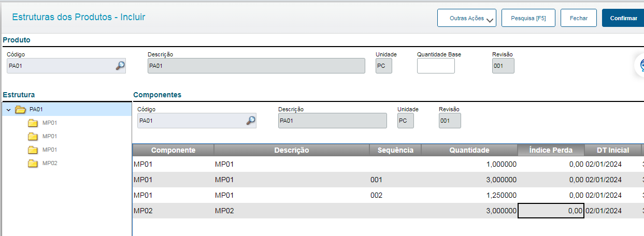Click the Componentes Código input
This screenshot has height=236, width=644.
click(197, 121)
